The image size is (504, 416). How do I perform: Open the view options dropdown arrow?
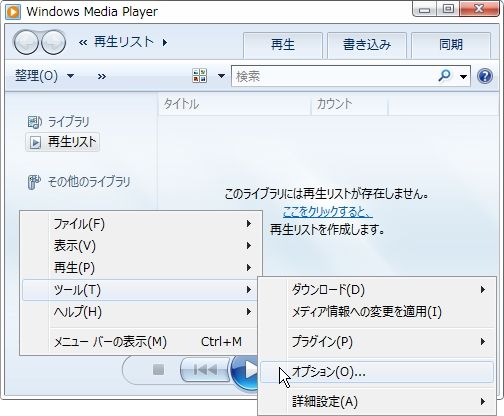[221, 76]
